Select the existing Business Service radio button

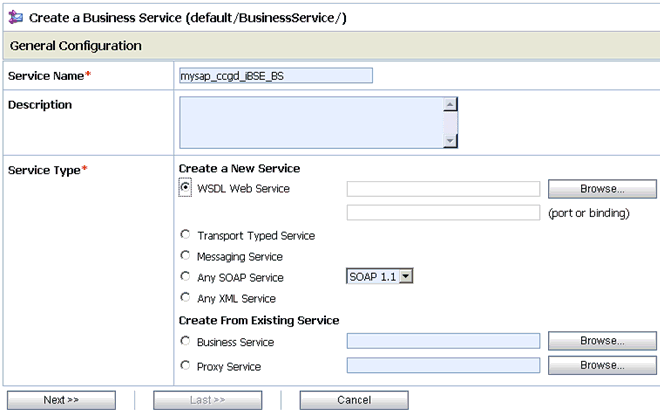pyautogui.click(x=185, y=341)
